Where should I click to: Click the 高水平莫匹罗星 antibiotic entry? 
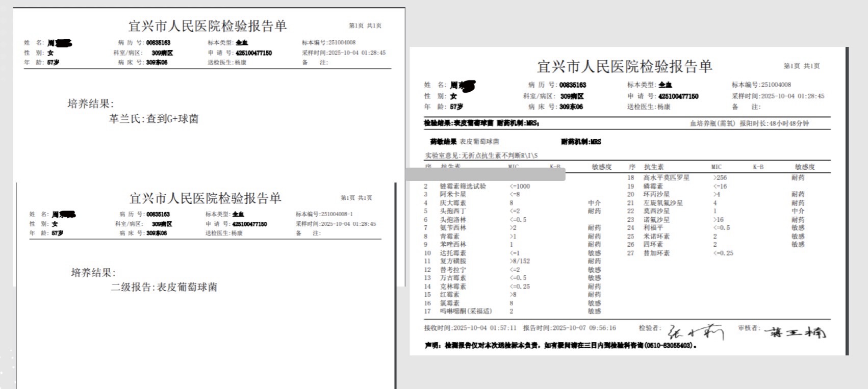coord(666,178)
